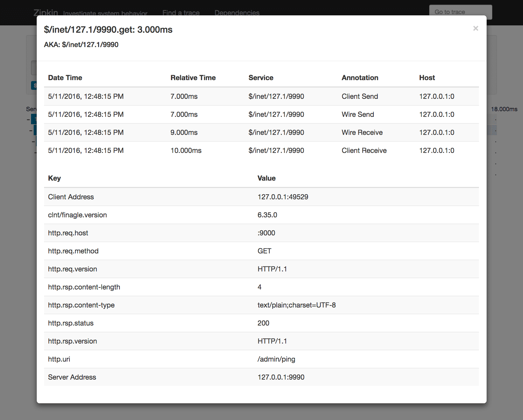Select the Host column header
This screenshot has height=420, width=523.
point(427,78)
